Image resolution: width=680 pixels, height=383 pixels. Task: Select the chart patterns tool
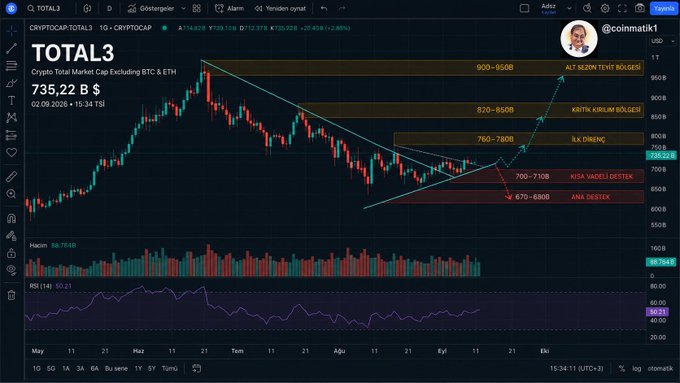tap(11, 118)
